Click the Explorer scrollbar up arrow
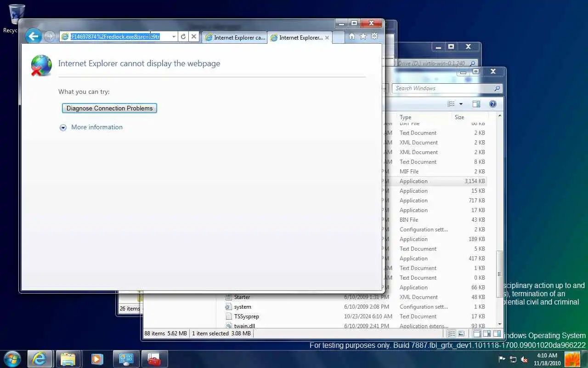Image resolution: width=588 pixels, height=368 pixels. [x=499, y=116]
